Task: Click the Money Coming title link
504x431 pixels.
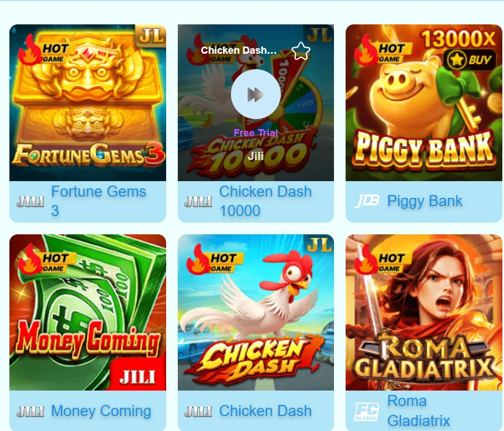Action: (x=101, y=411)
